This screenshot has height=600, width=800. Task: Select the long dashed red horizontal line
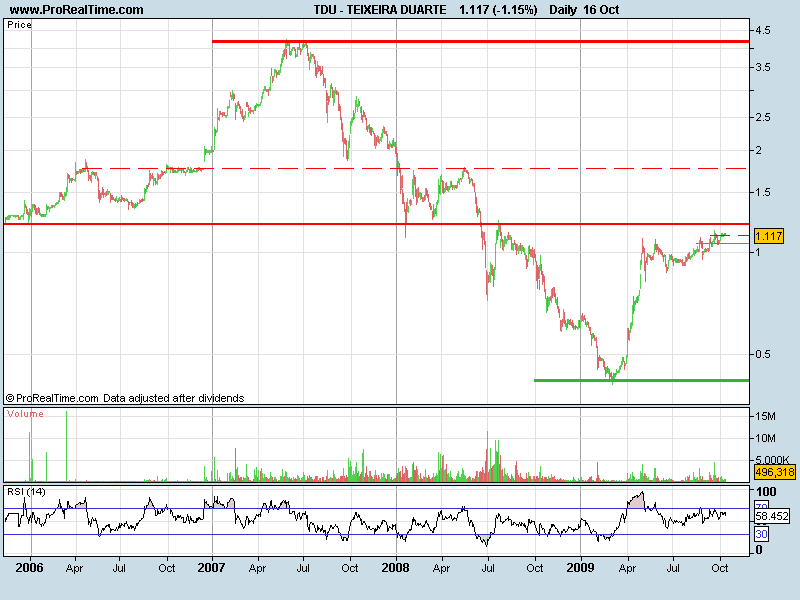(412, 168)
